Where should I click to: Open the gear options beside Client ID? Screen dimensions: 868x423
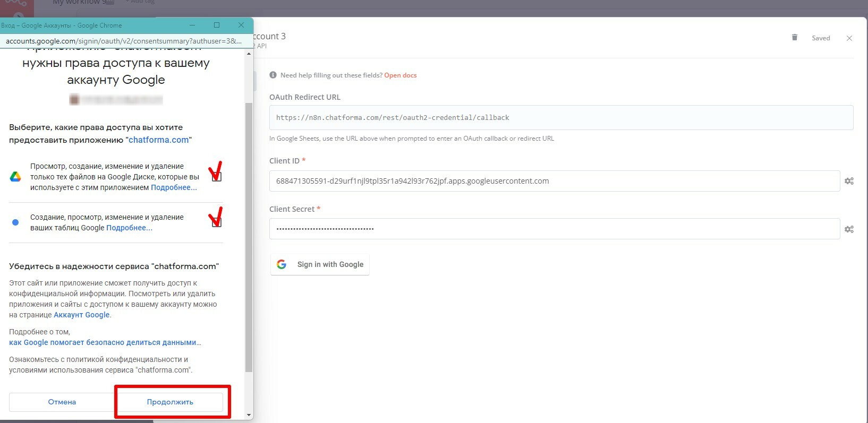coord(849,181)
